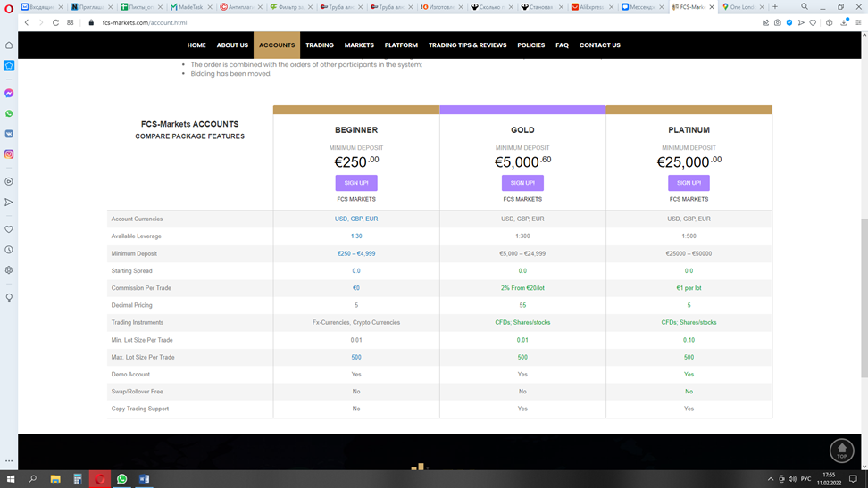Open the HOME menu item
The height and width of the screenshot is (488, 868).
tap(196, 45)
